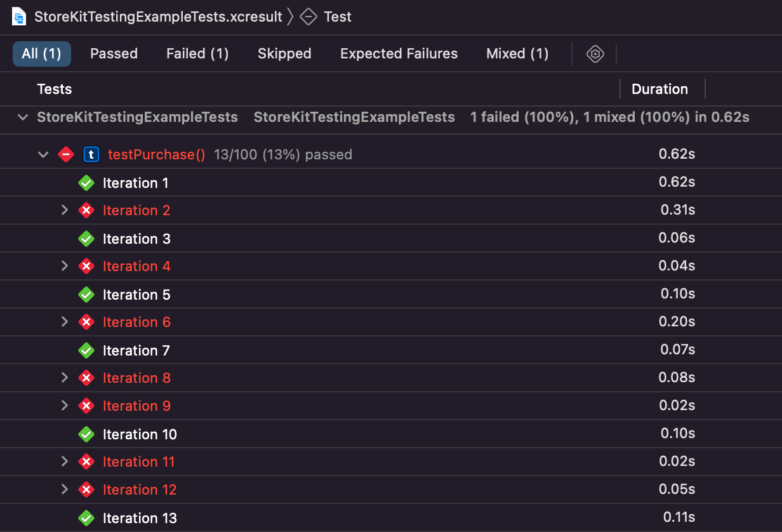Image resolution: width=782 pixels, height=532 pixels.
Task: Switch to the Failed (1) filter
Action: (197, 54)
